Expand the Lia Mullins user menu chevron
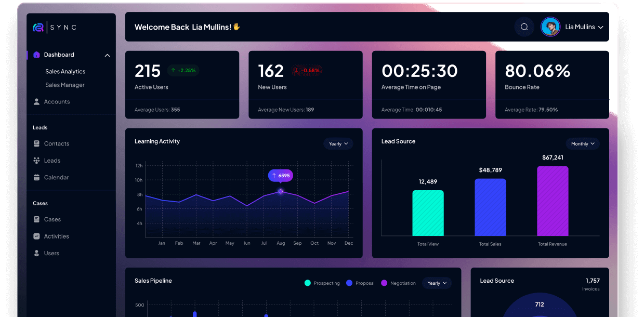 point(600,27)
